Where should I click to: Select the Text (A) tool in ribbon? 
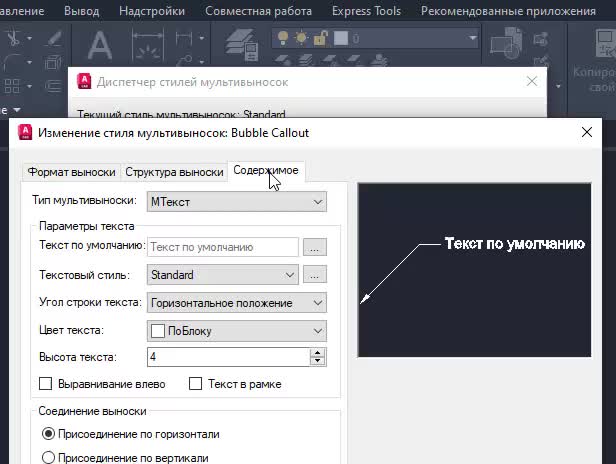tap(99, 45)
